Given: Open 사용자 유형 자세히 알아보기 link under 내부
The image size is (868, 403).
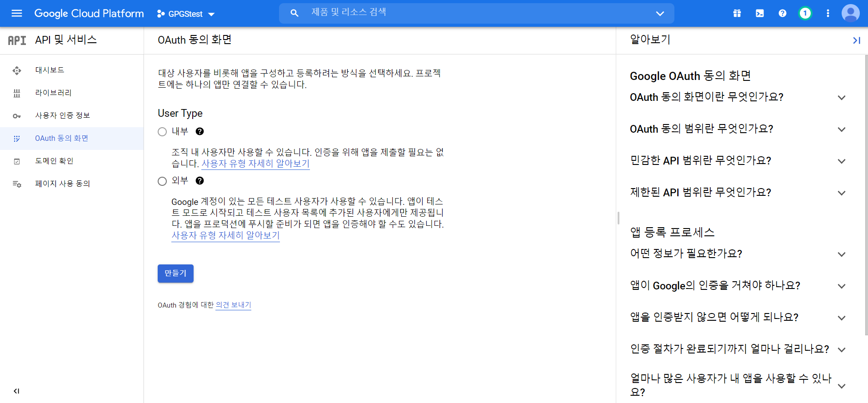Looking at the screenshot, I should point(255,164).
